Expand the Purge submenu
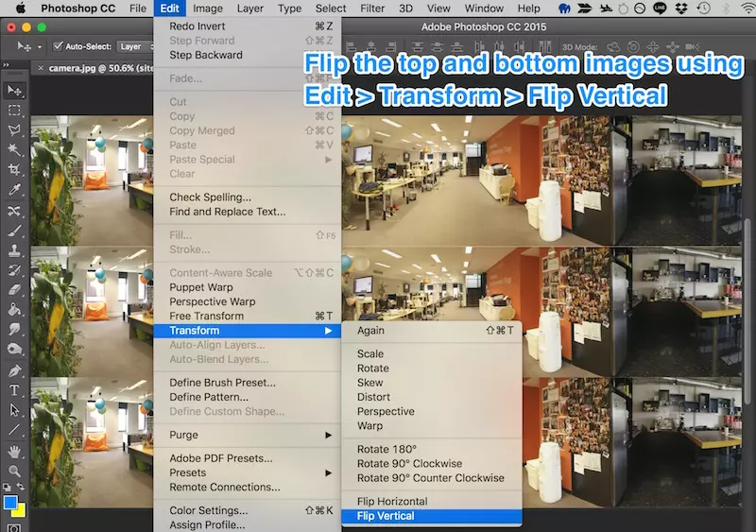Viewport: 756px width, 532px height. [248, 435]
